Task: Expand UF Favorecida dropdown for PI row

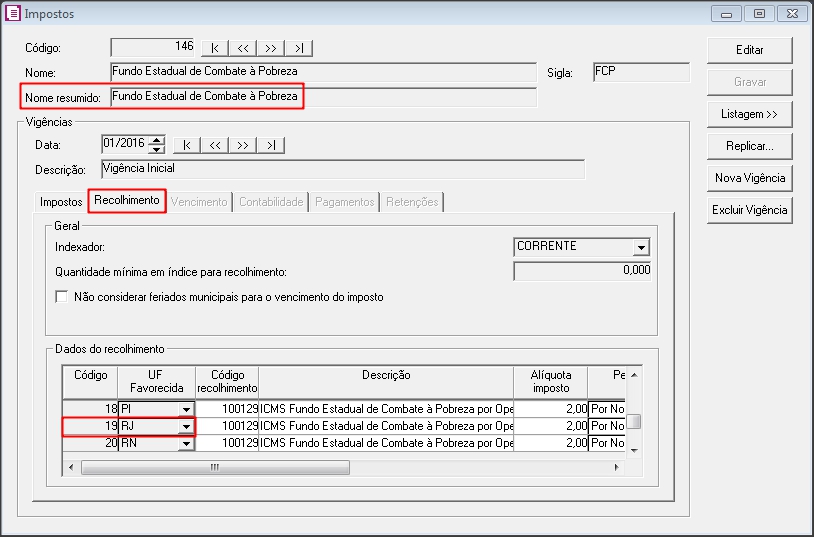Action: (185, 409)
